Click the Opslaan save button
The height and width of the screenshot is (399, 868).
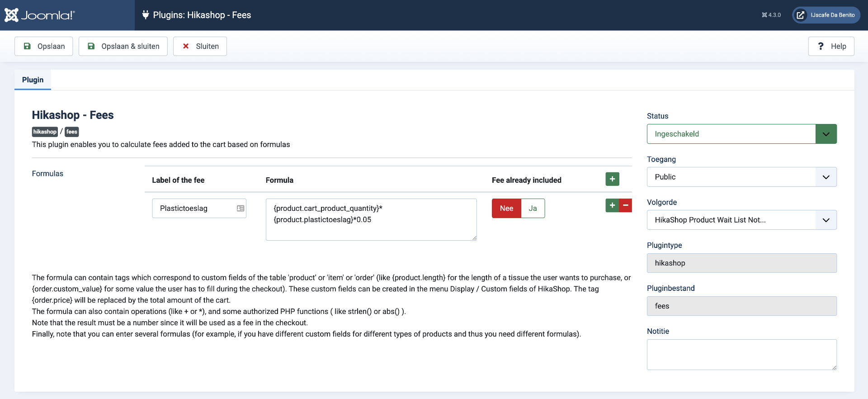[44, 46]
